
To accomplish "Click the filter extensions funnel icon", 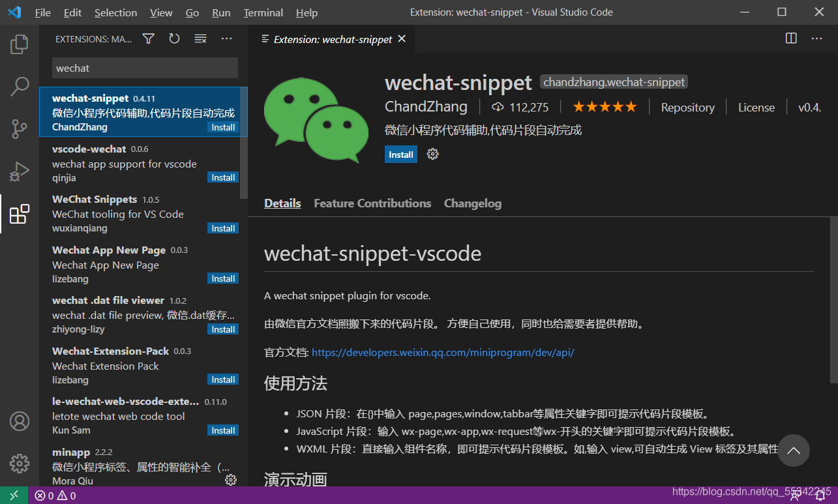I will click(x=149, y=39).
